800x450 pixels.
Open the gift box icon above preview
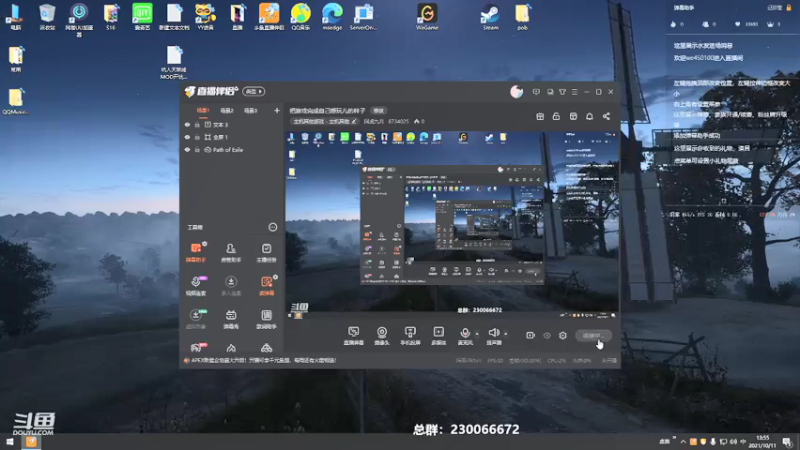point(540,116)
